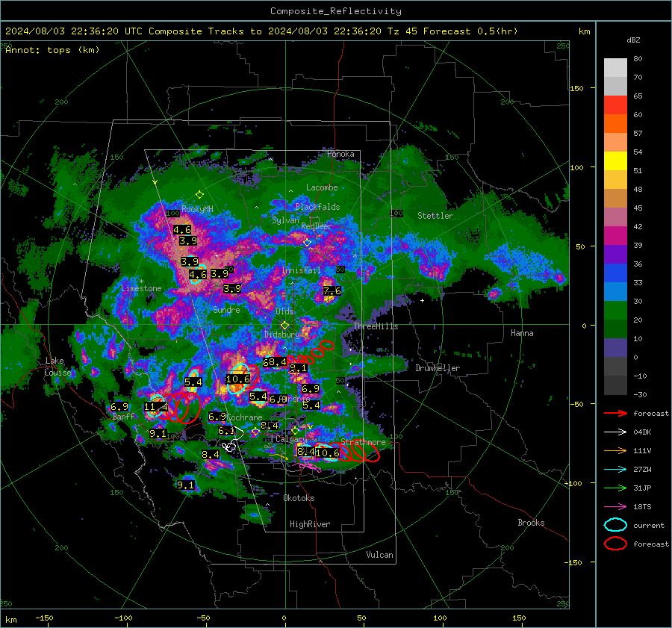Click the ThreeHills town label
The width and height of the screenshot is (672, 628).
(x=376, y=326)
